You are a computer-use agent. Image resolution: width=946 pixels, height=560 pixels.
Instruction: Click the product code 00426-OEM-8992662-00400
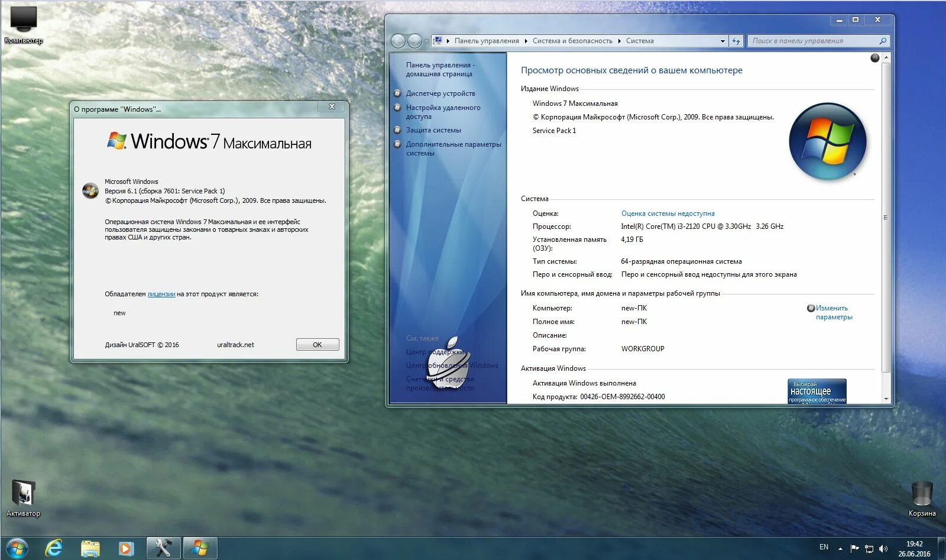(x=623, y=397)
